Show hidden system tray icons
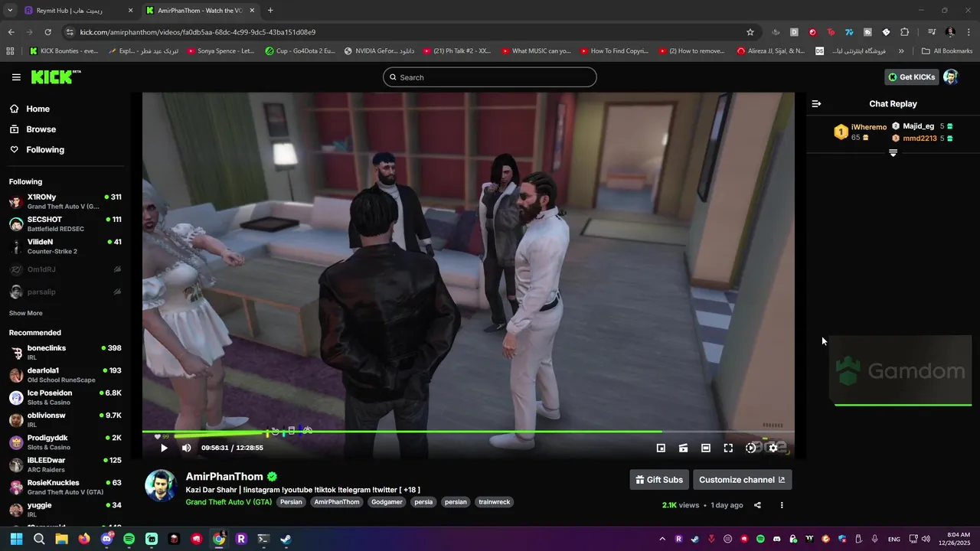Viewport: 980px width, 551px height. pyautogui.click(x=662, y=539)
